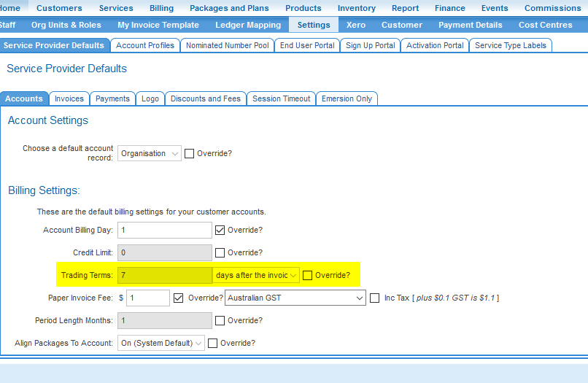Check the Override box for Trading Terms

click(x=308, y=275)
